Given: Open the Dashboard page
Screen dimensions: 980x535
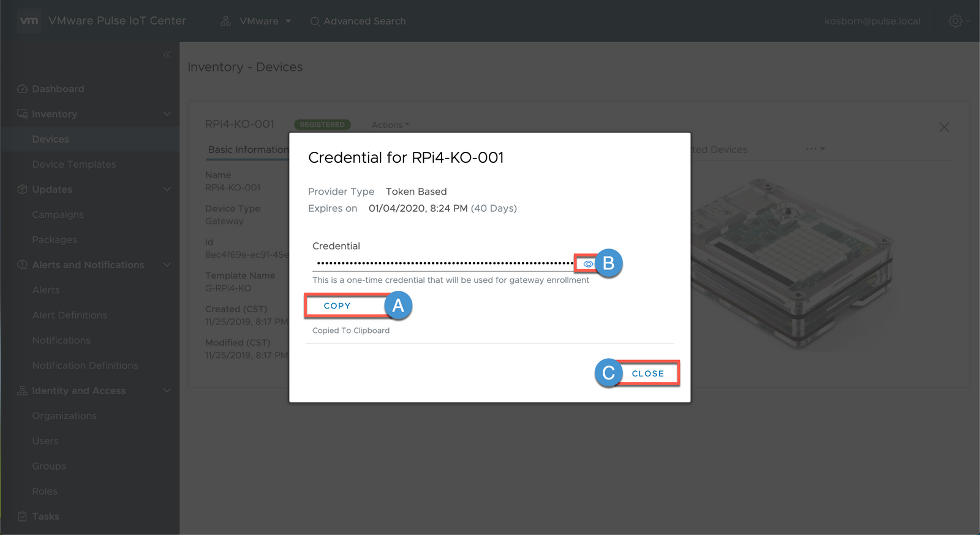Looking at the screenshot, I should coord(58,89).
